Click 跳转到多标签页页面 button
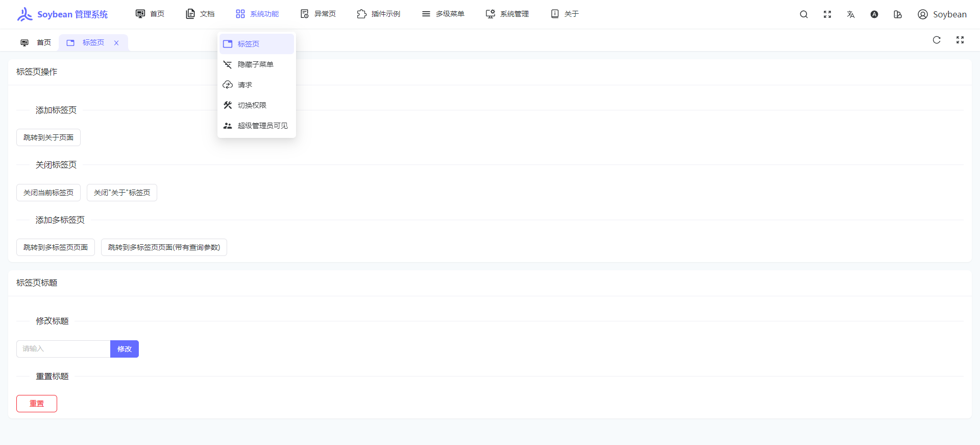The width and height of the screenshot is (980, 445). click(x=56, y=247)
